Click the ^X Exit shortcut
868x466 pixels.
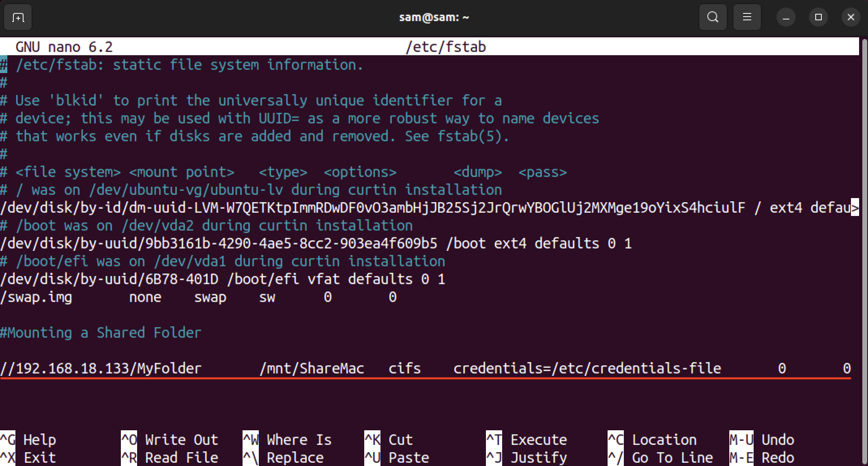pos(28,457)
